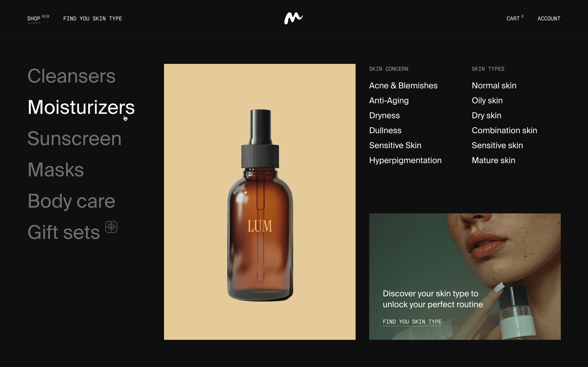The height and width of the screenshot is (367, 588).
Task: Browse the Body care category
Action: coord(71,201)
